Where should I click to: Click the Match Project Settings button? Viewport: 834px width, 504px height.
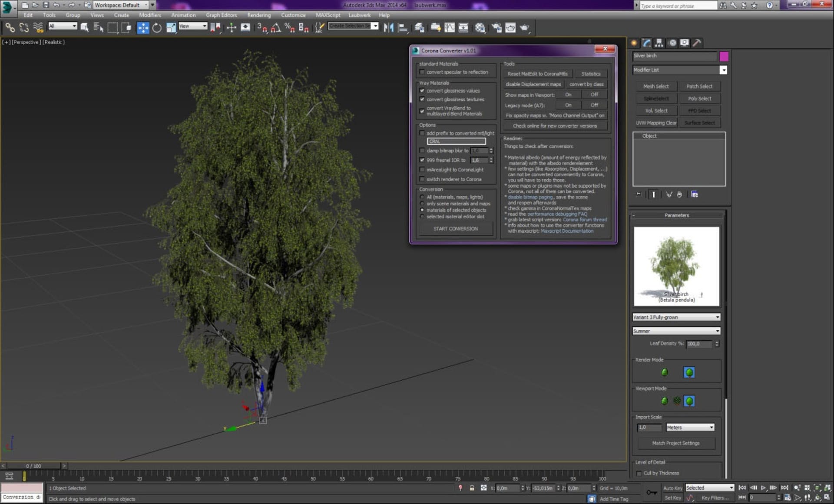tap(676, 443)
